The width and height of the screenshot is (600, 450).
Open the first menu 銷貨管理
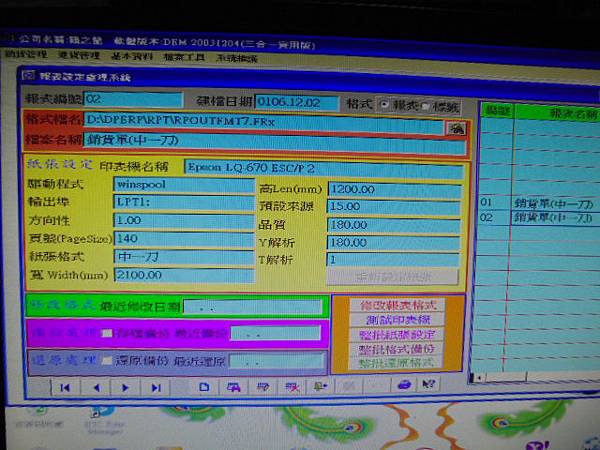click(26, 54)
